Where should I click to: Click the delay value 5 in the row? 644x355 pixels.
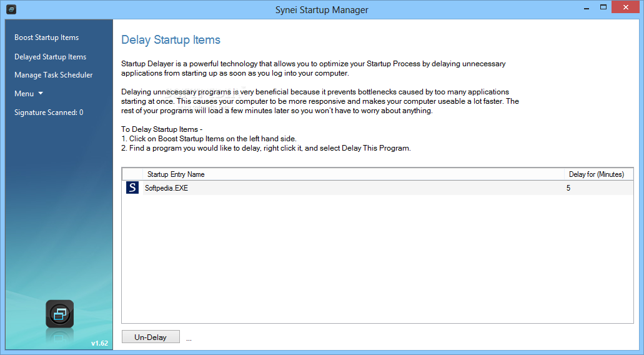[x=568, y=188]
